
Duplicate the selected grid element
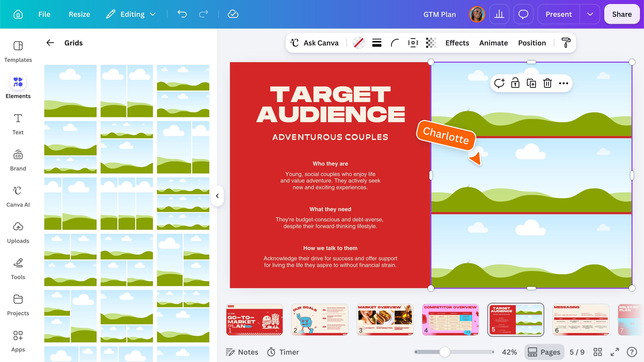[x=531, y=83]
